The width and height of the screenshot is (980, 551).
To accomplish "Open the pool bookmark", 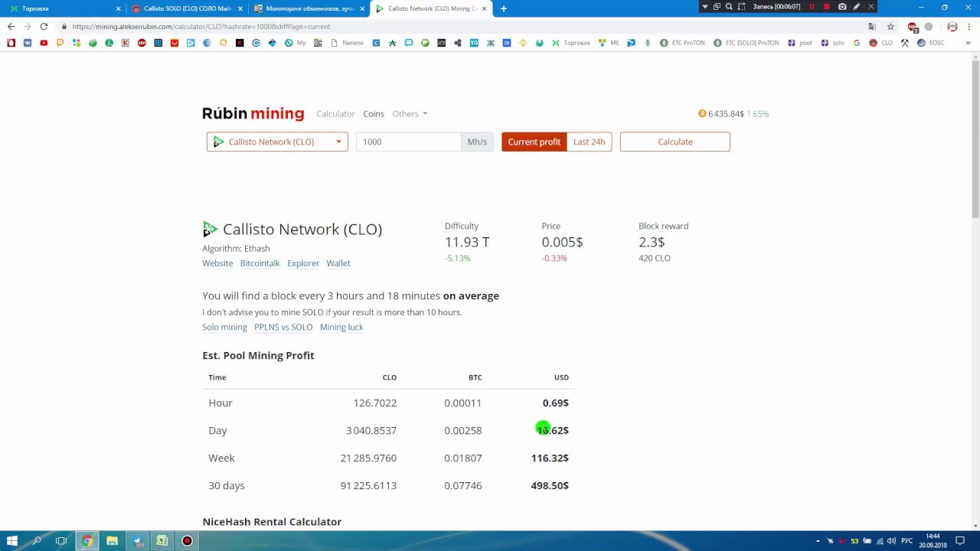I will [x=799, y=43].
